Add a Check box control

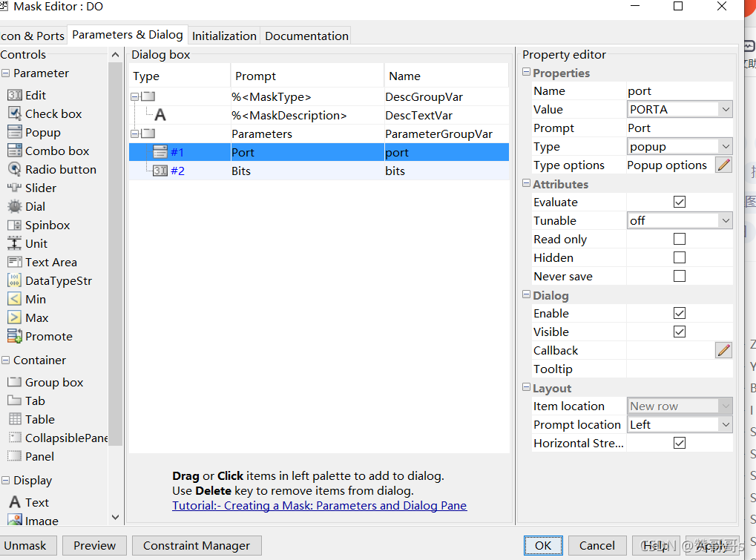pyautogui.click(x=45, y=113)
